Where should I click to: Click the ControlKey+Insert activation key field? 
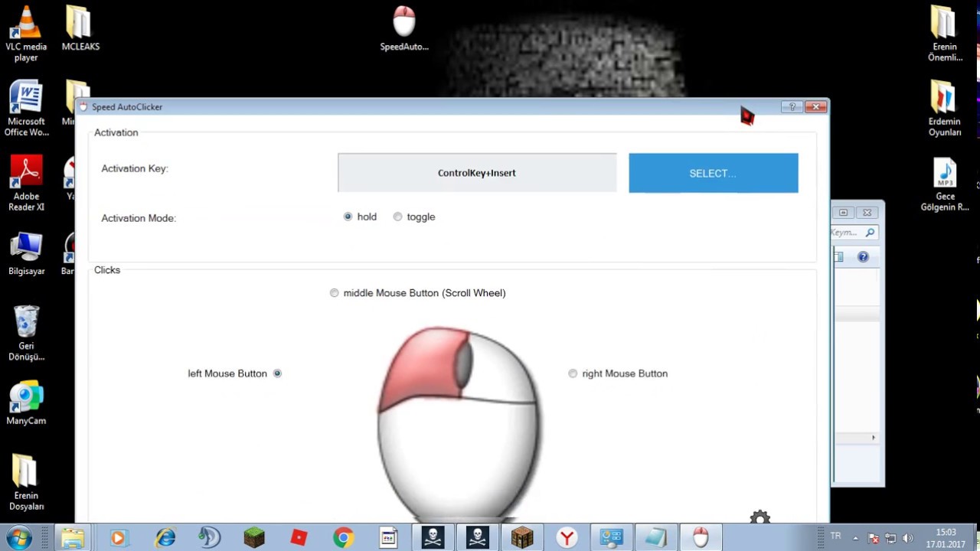(476, 173)
